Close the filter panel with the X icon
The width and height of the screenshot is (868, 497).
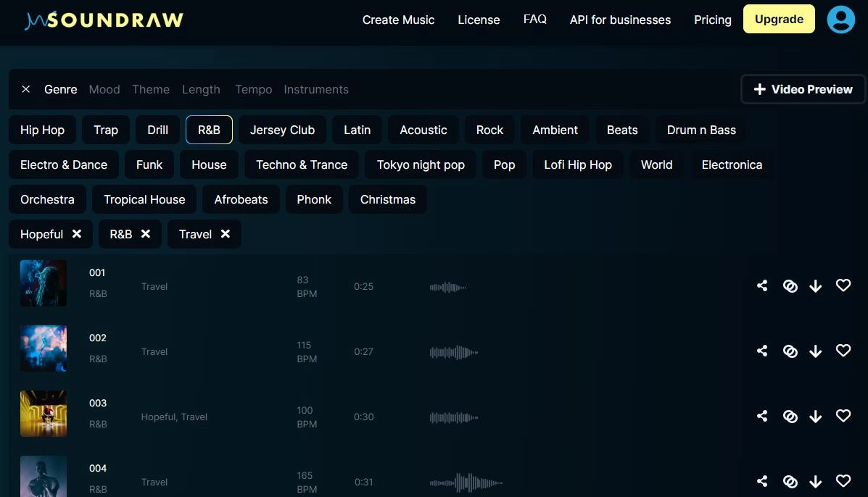[x=26, y=89]
